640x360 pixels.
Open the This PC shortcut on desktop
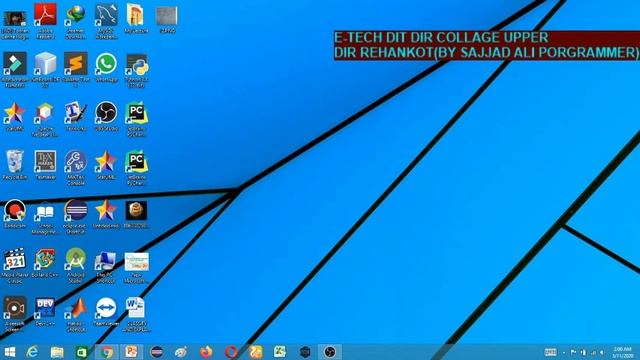pos(106,260)
